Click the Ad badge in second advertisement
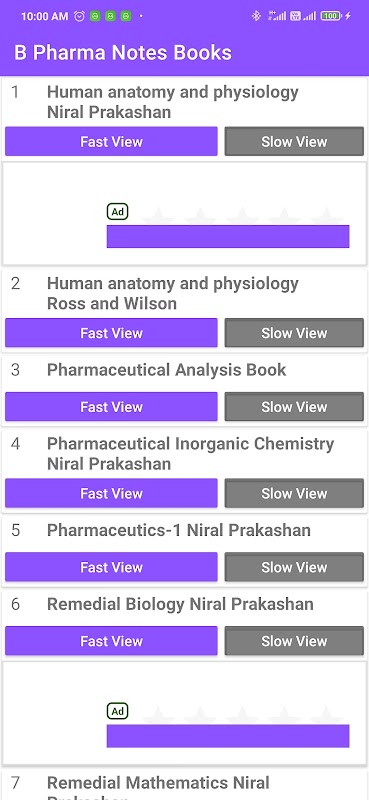Screen dimensions: 369x800 pyautogui.click(x=117, y=711)
